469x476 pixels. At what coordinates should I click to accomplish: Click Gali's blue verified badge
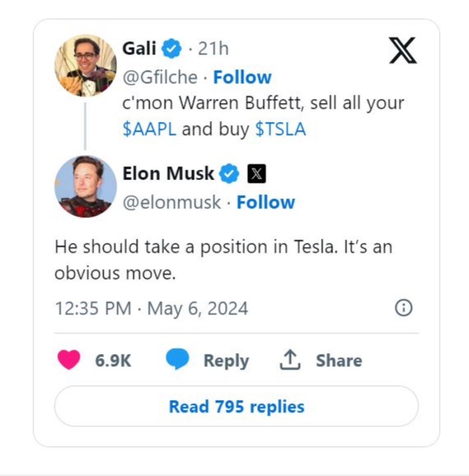tap(172, 49)
